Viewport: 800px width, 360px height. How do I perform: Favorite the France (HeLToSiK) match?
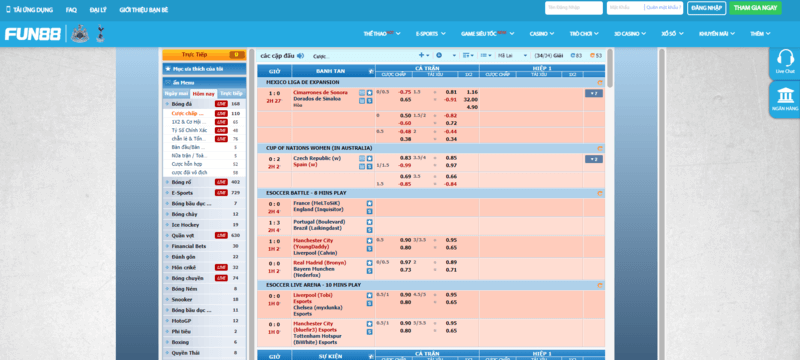(x=369, y=203)
